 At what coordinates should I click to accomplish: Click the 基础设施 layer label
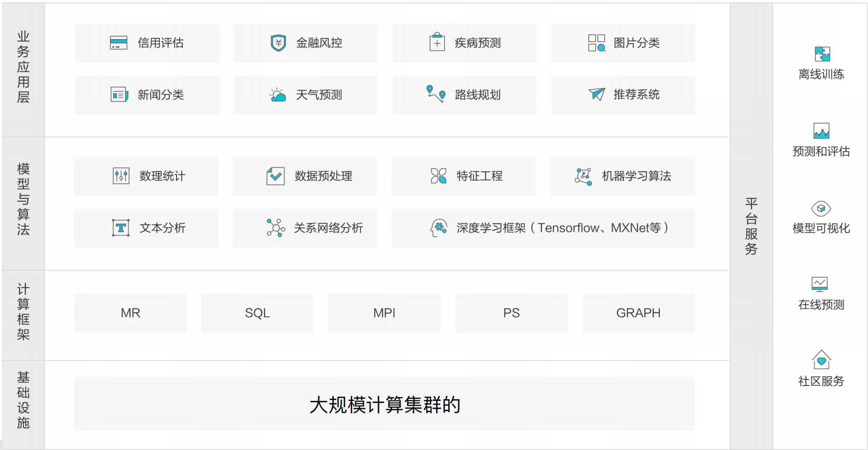coord(23,400)
